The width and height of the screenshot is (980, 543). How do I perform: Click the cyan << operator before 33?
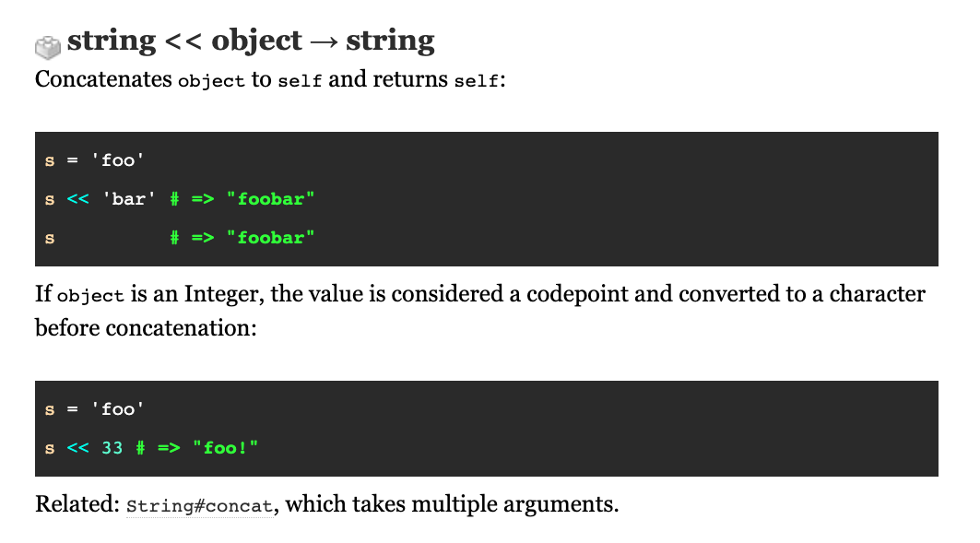coord(78,448)
